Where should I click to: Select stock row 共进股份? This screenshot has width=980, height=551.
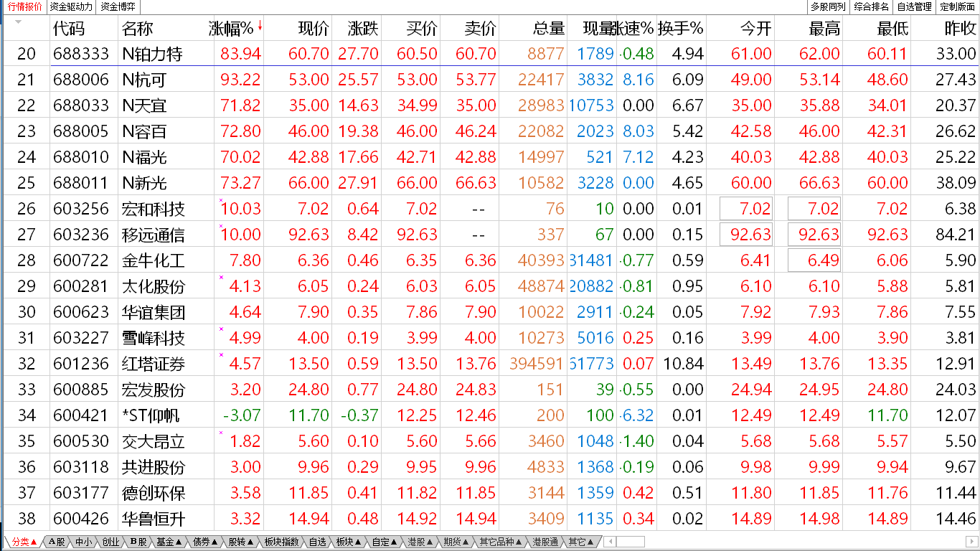[x=490, y=467]
